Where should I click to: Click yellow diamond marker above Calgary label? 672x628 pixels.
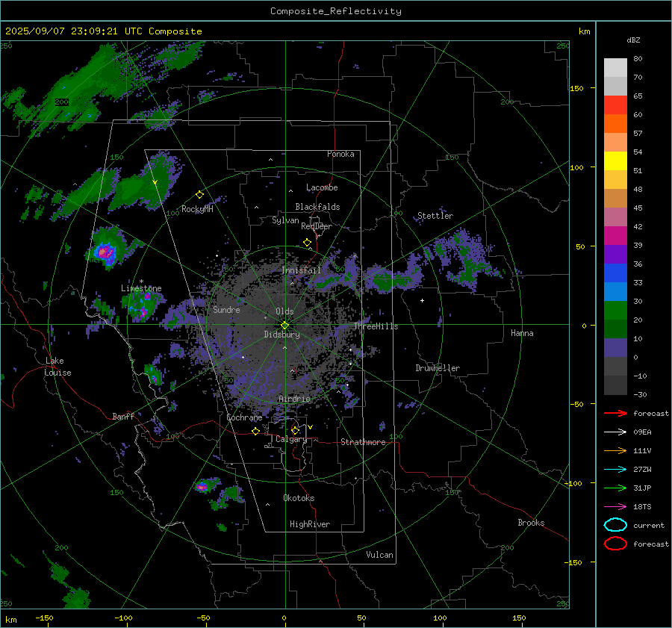pyautogui.click(x=295, y=430)
